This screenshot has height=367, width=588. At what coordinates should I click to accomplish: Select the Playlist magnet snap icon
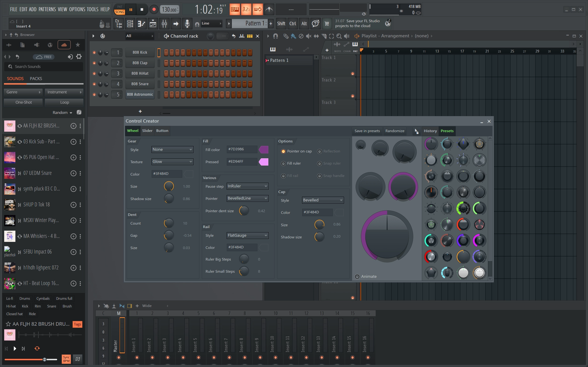275,36
